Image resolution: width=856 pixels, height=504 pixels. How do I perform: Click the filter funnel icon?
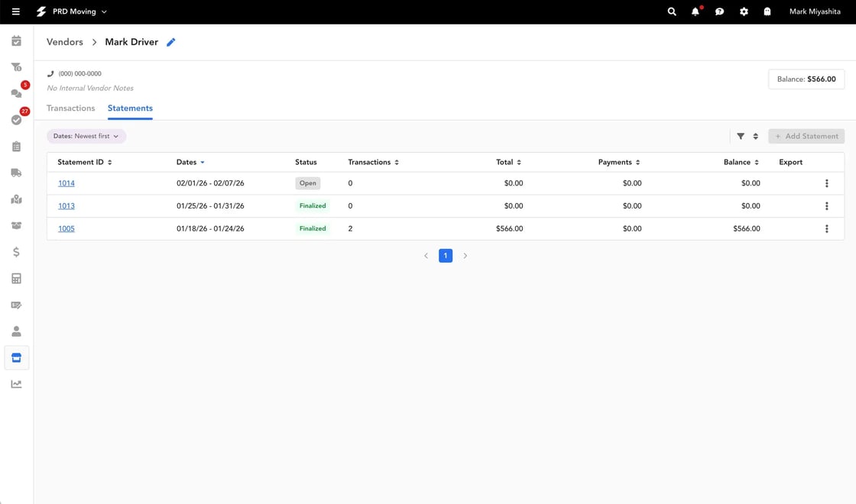(741, 137)
